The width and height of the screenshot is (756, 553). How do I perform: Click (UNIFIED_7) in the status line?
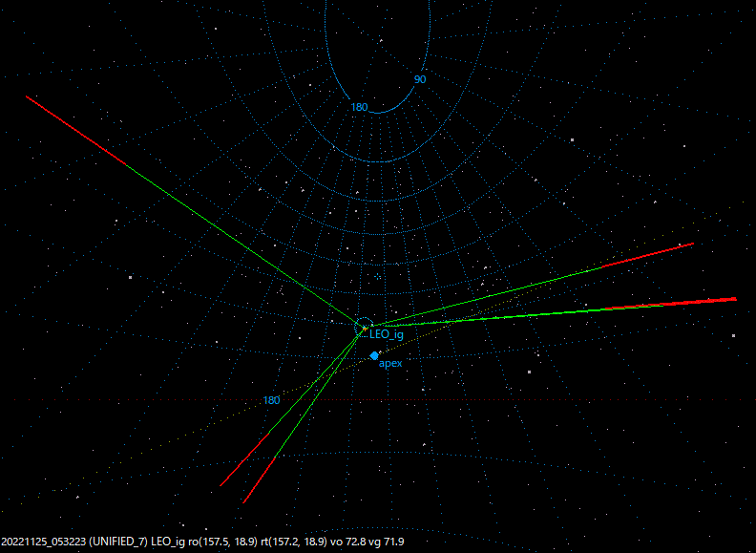pos(118,542)
